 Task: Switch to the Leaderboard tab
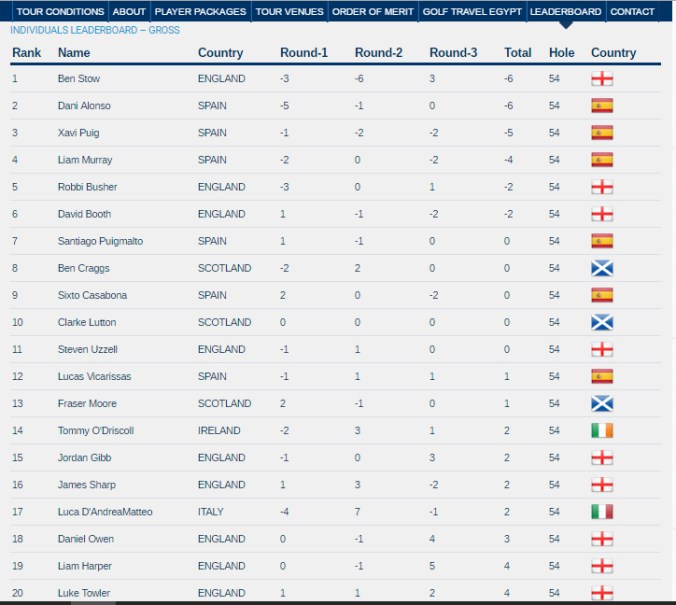(x=565, y=12)
